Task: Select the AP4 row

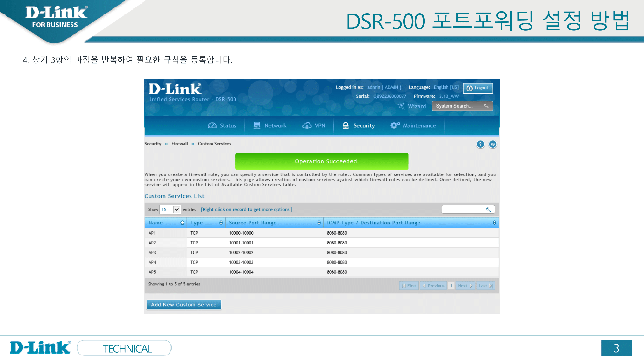Action: coord(321,262)
